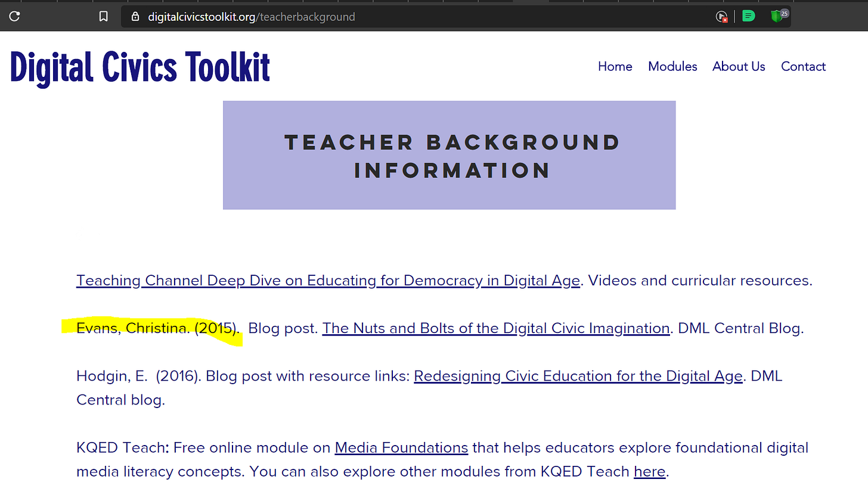Open Teaching Channel Deep Dive link
This screenshot has width=868, height=504.
pyautogui.click(x=328, y=281)
